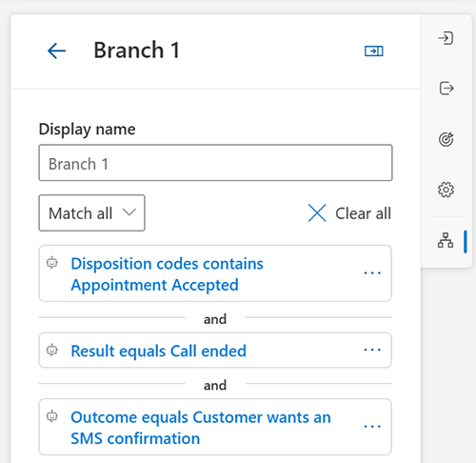The image size is (476, 463).
Task: Click bot icon on Disposition codes condition
Action: pyautogui.click(x=52, y=263)
